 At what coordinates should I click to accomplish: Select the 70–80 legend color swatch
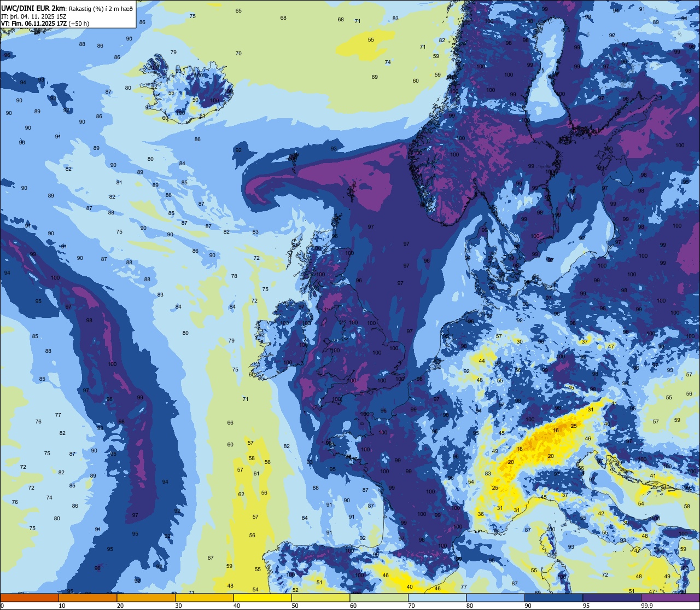[437, 597]
